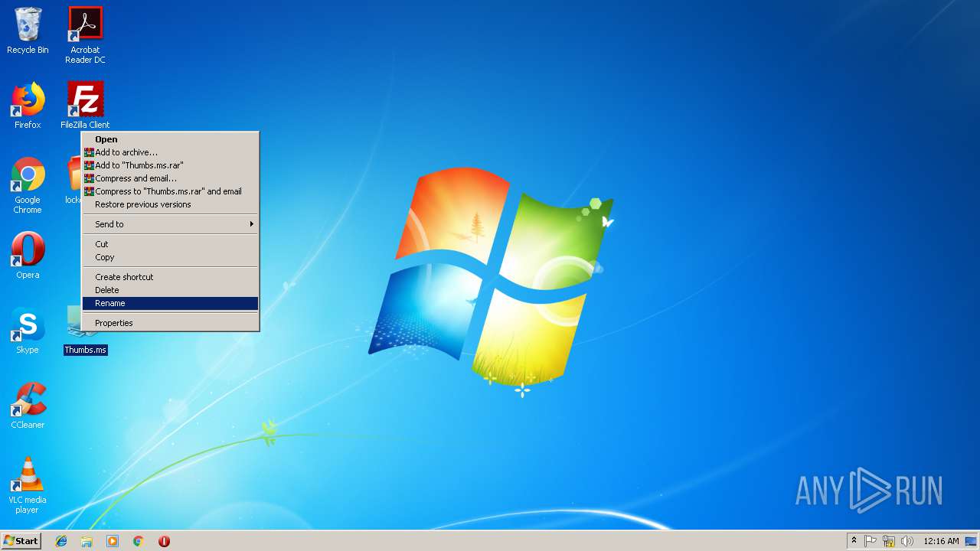The image size is (980, 551).
Task: Choose Compress to "Thumbs.ms.rar" and email
Action: point(170,191)
